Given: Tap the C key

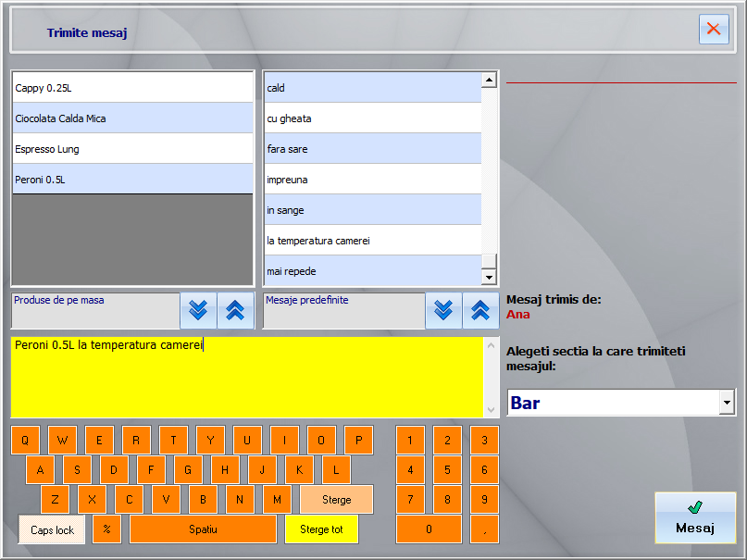Looking at the screenshot, I should (x=129, y=500).
